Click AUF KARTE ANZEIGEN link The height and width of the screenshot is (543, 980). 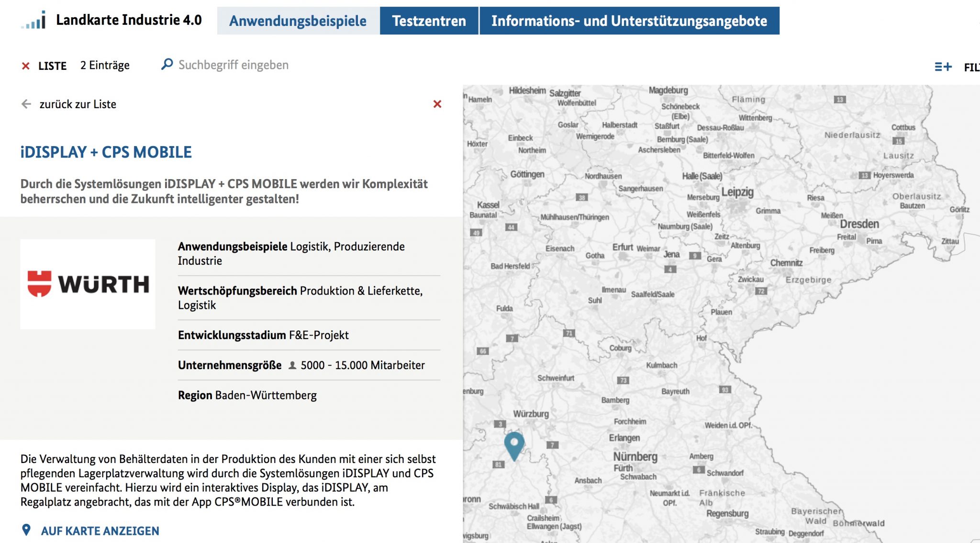[100, 531]
